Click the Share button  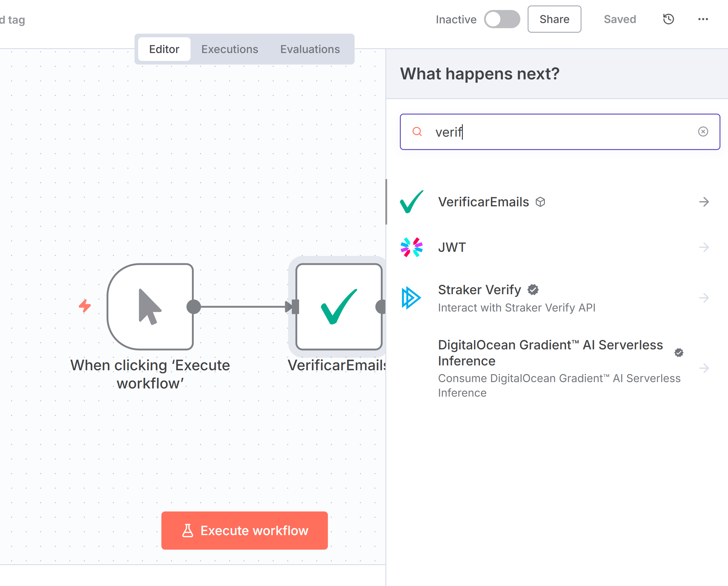554,19
